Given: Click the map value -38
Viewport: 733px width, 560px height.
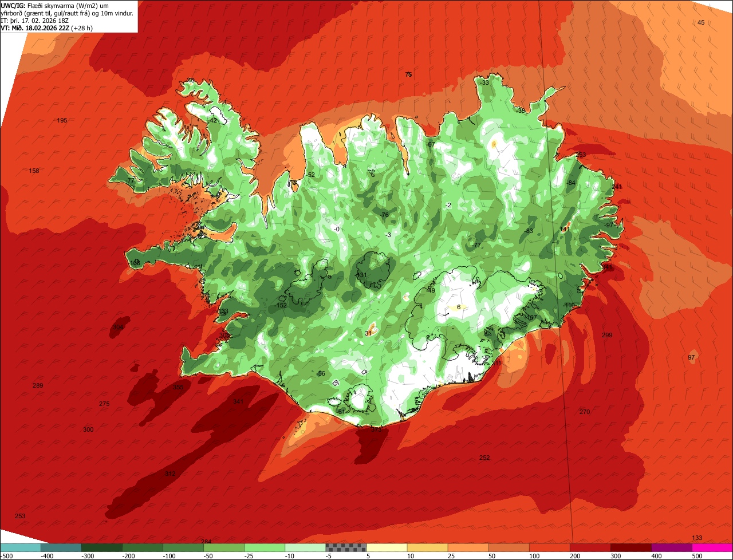Looking at the screenshot, I should pyautogui.click(x=520, y=111).
